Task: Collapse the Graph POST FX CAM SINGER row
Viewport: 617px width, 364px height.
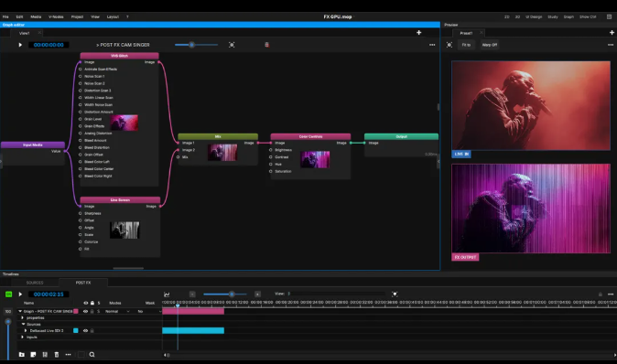Action: coord(20,311)
